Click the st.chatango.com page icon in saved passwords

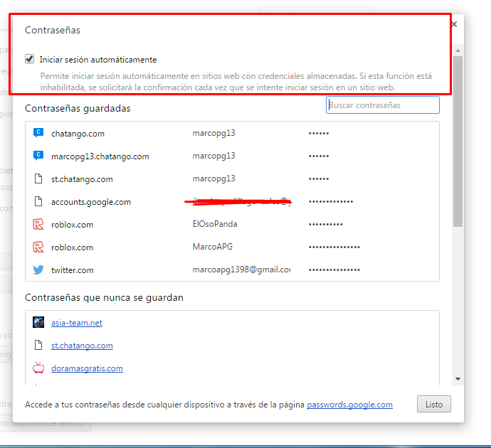(38, 178)
